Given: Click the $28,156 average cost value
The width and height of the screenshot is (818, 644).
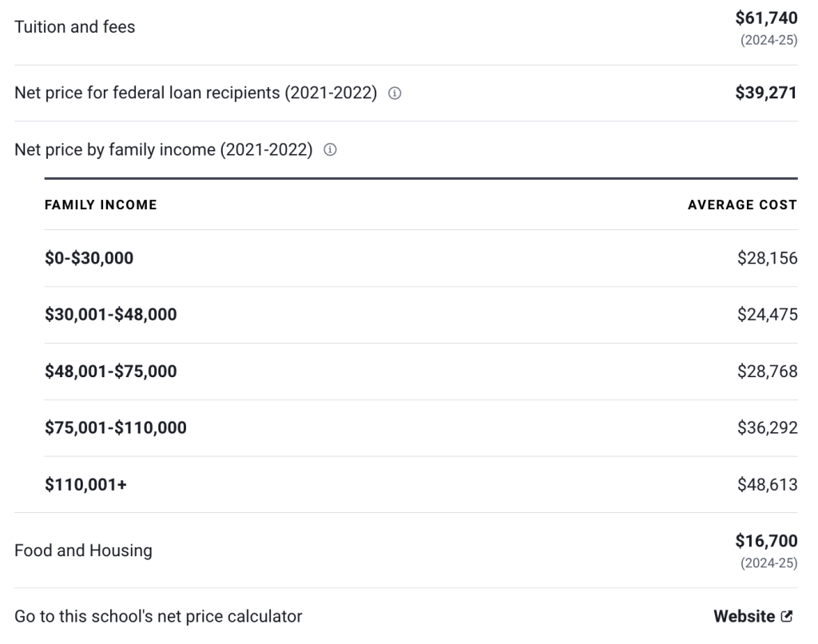Looking at the screenshot, I should click(767, 258).
